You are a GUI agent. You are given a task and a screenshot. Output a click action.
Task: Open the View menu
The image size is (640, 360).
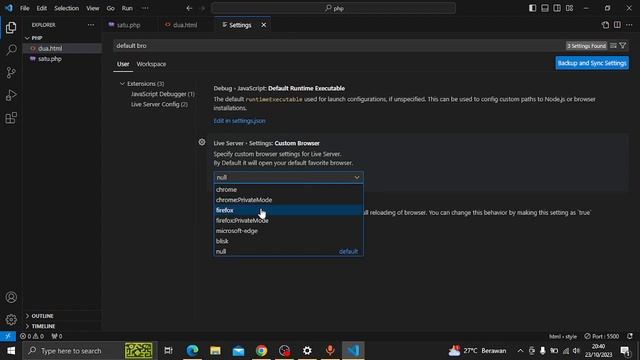click(93, 8)
